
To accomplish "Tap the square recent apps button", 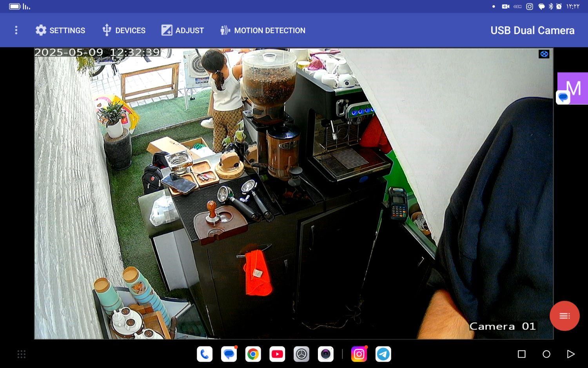I will click(x=521, y=354).
